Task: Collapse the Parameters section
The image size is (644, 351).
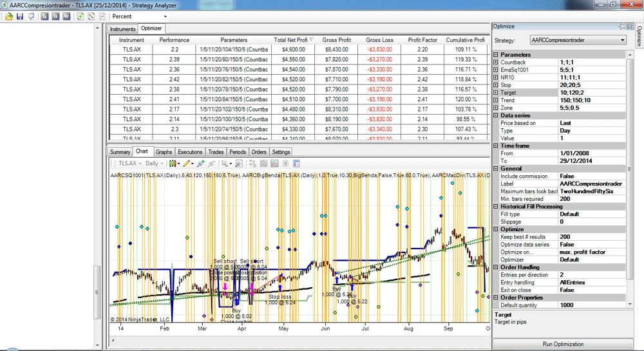Action: pos(495,55)
